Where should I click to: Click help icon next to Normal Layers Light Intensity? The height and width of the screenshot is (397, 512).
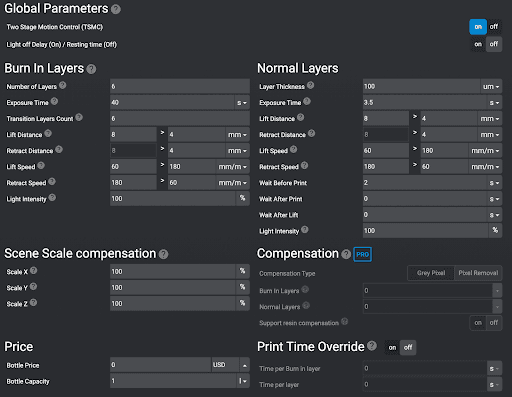click(x=305, y=230)
